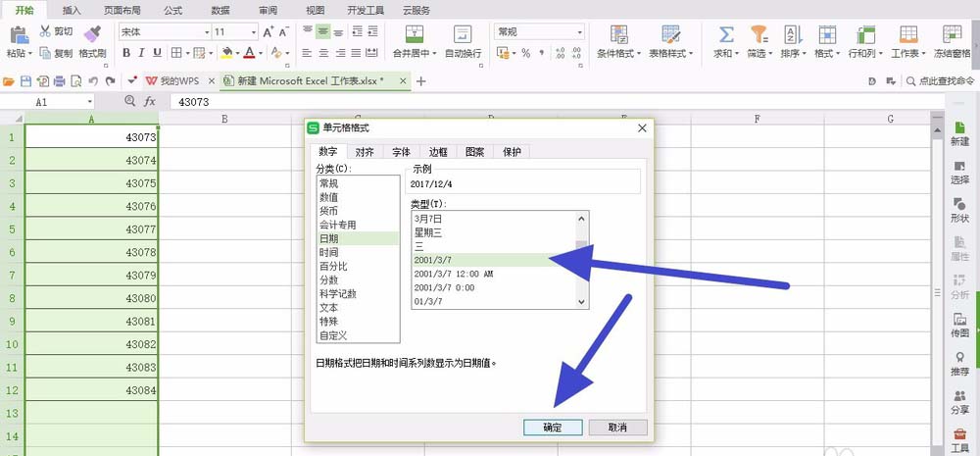Toggle Italic formatting
This screenshot has height=456, width=980.
point(141,53)
